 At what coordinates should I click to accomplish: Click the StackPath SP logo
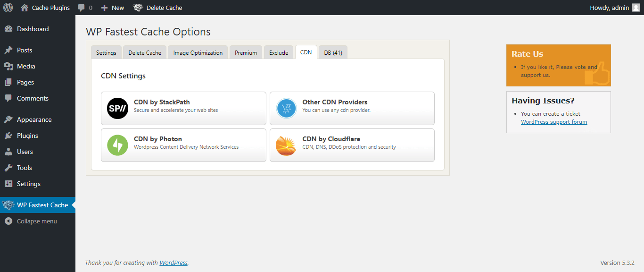[117, 108]
